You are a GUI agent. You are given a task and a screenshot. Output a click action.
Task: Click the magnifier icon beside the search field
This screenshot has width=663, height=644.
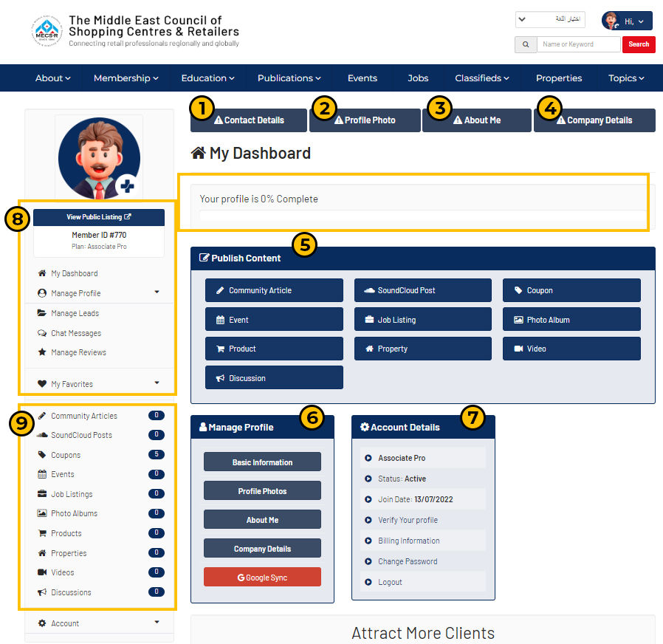coord(526,44)
